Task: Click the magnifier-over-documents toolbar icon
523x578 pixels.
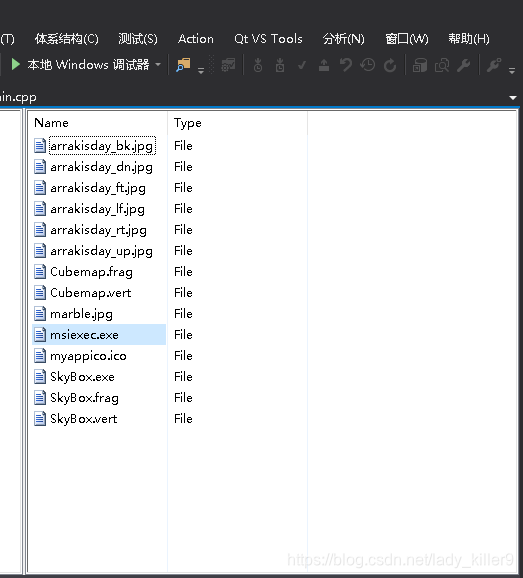Action: pyautogui.click(x=442, y=66)
